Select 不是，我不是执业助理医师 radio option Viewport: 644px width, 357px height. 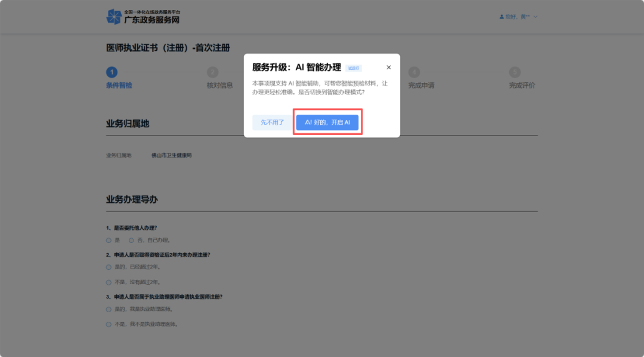tap(109, 325)
